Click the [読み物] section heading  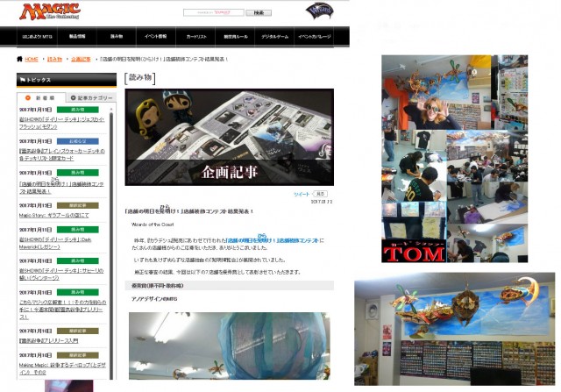coord(140,78)
